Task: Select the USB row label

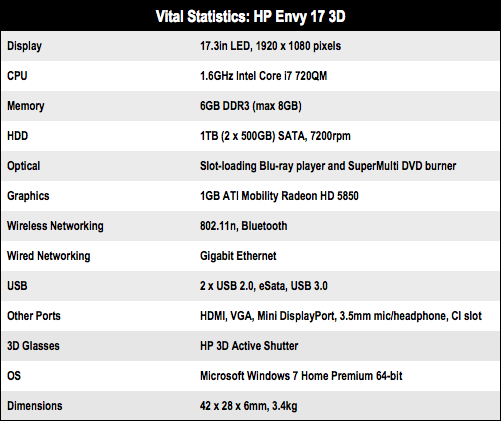Action: pyautogui.click(x=17, y=286)
